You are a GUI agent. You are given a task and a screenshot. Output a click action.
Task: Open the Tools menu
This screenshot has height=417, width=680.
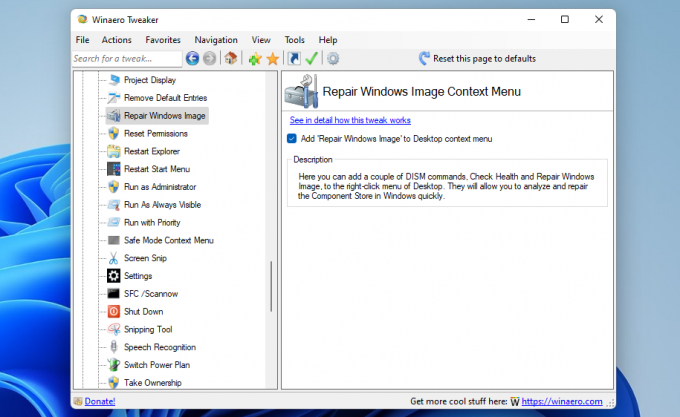coord(294,40)
